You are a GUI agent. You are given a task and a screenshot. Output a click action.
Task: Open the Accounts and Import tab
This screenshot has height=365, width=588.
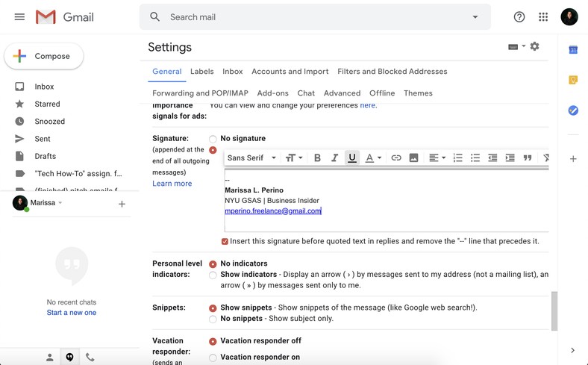click(x=290, y=72)
